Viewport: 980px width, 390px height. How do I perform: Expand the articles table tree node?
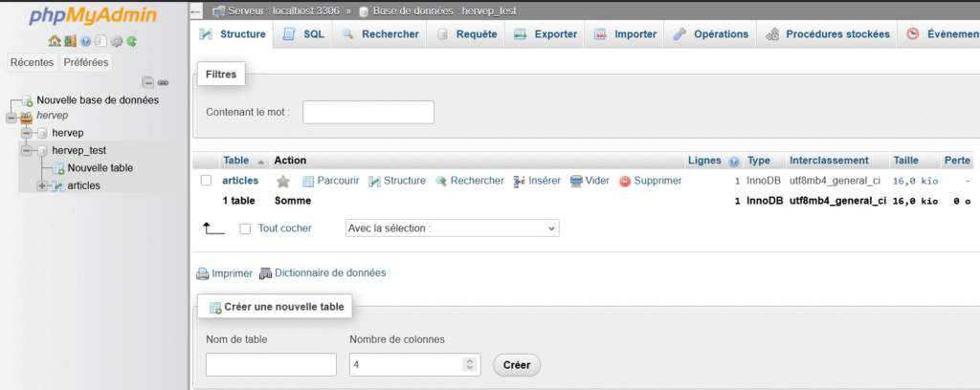(x=41, y=185)
